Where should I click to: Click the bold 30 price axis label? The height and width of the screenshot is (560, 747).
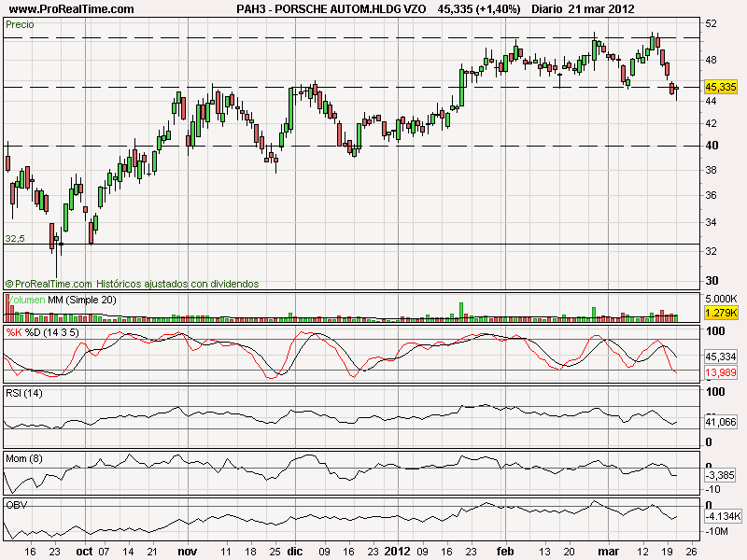(x=712, y=281)
